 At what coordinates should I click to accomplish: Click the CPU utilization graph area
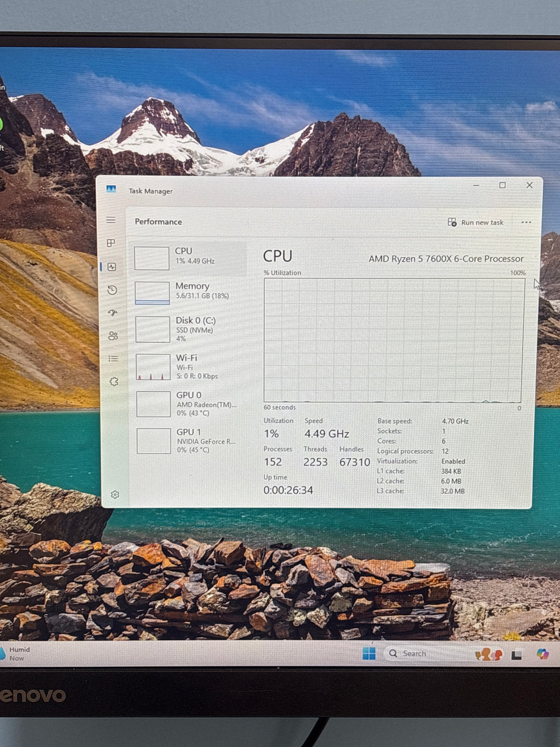[394, 340]
